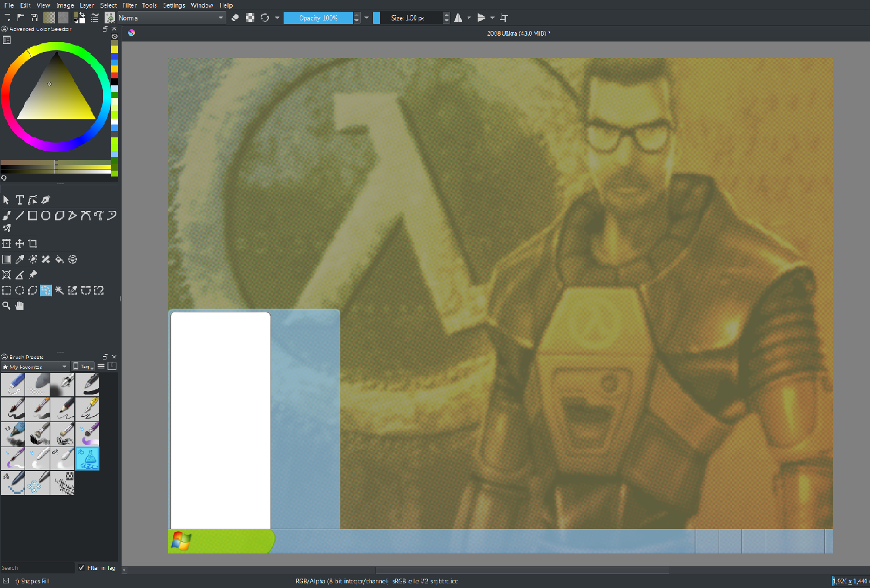Open the fill gradients chooser
This screenshot has width=870, height=588.
click(x=49, y=18)
